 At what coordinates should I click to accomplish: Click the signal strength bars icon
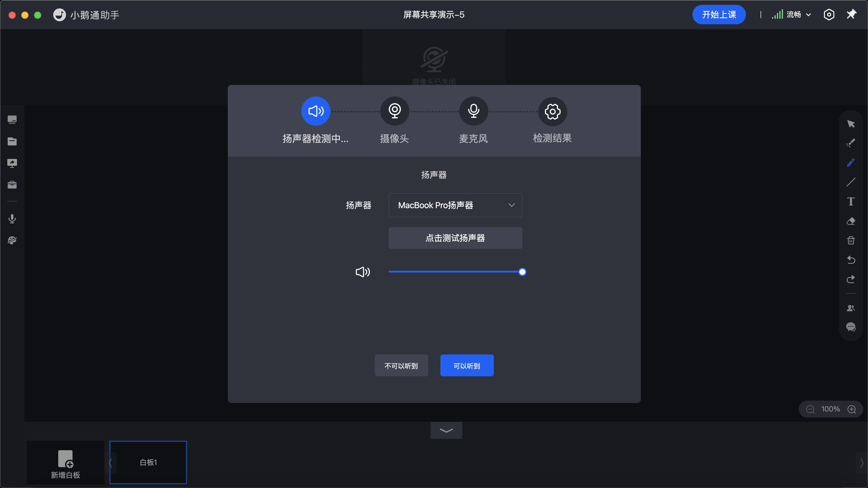(x=777, y=15)
